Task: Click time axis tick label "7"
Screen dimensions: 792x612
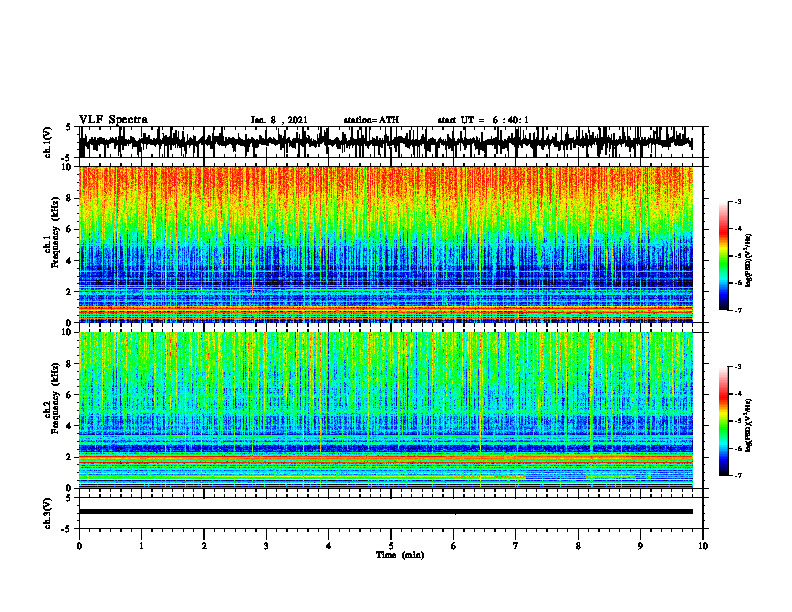Action: click(x=516, y=546)
